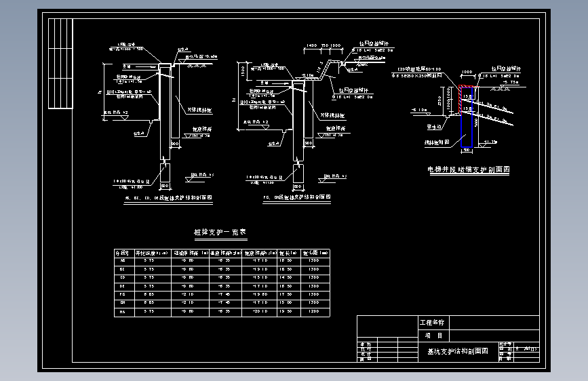Click the '15.00' pile length cell in GH row
Viewport: 588px width, 381px height.
286,302
